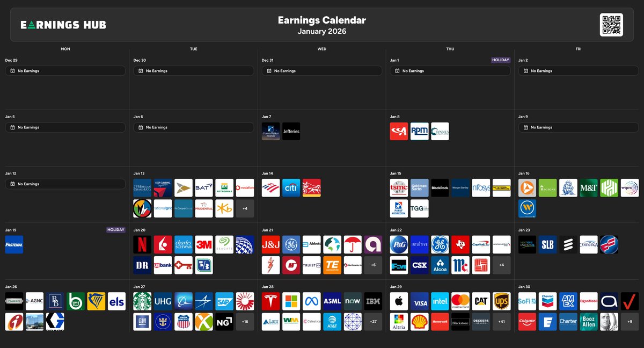Screen dimensions: 644x348
Task: Click AGNC tile on Jan 26
Action: 35,301
